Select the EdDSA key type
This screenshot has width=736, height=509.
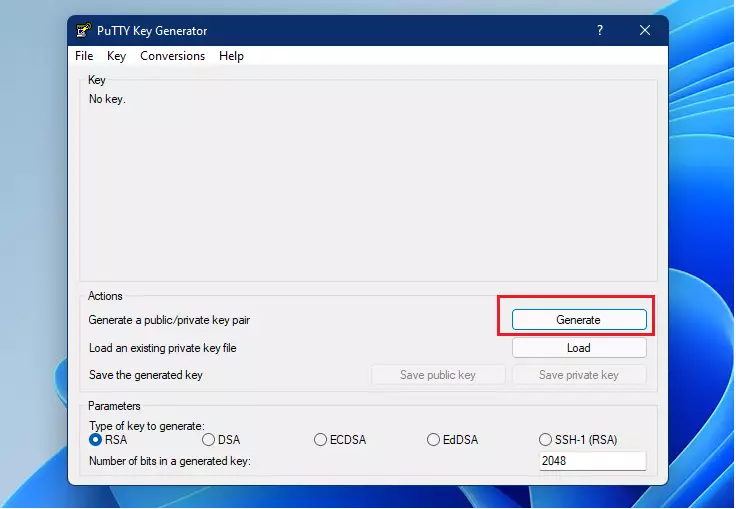click(x=452, y=440)
